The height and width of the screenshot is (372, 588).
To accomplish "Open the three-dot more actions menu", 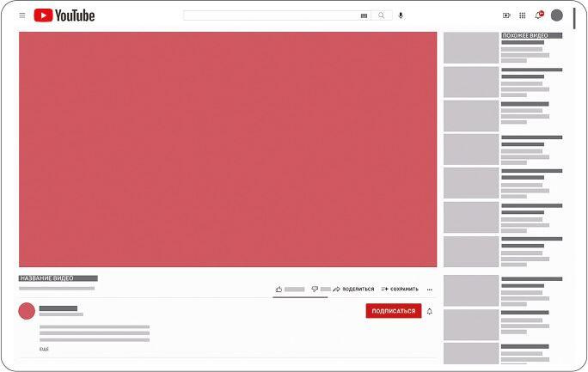I will pyautogui.click(x=430, y=290).
